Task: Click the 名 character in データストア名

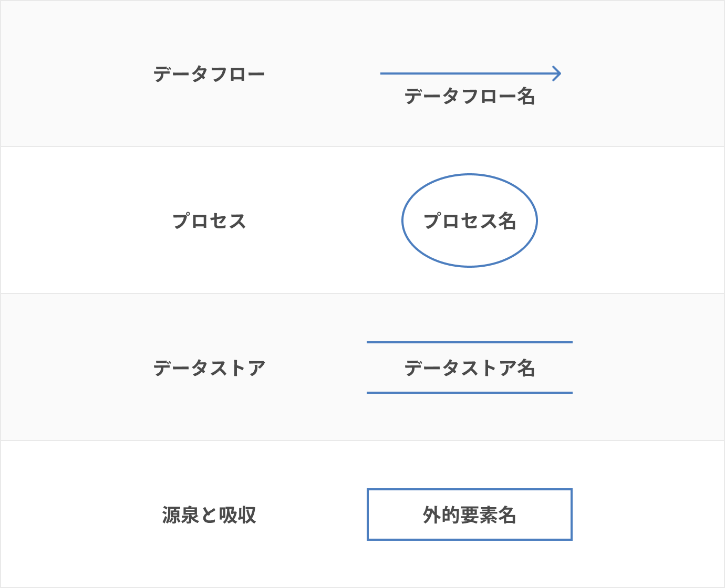Action: [525, 368]
